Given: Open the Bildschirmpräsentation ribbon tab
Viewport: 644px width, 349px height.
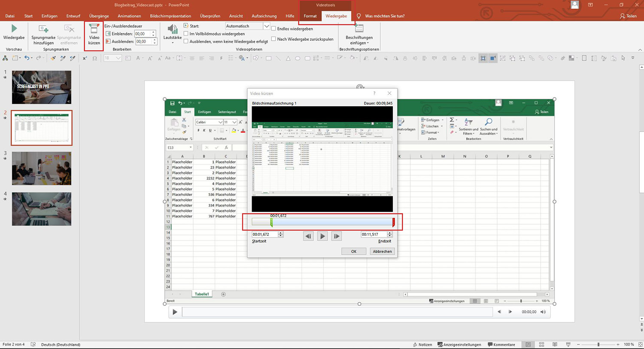Looking at the screenshot, I should click(x=170, y=16).
